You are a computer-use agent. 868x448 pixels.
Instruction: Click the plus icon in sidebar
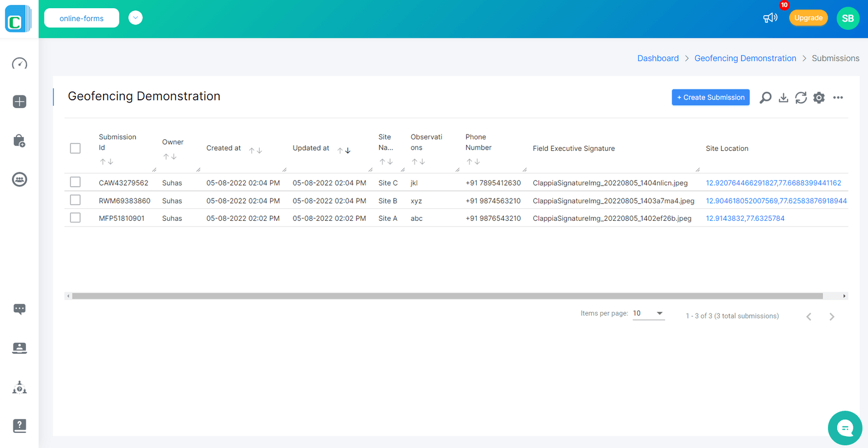(x=20, y=102)
